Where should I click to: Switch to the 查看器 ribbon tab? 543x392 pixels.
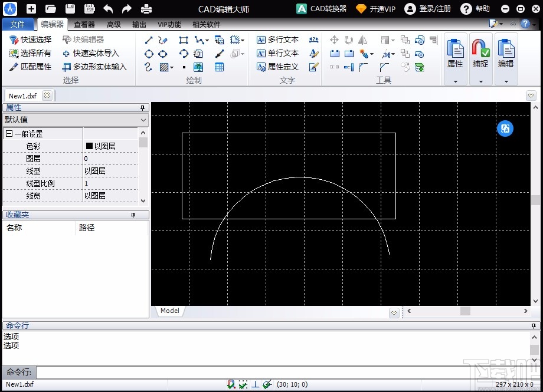pyautogui.click(x=84, y=24)
